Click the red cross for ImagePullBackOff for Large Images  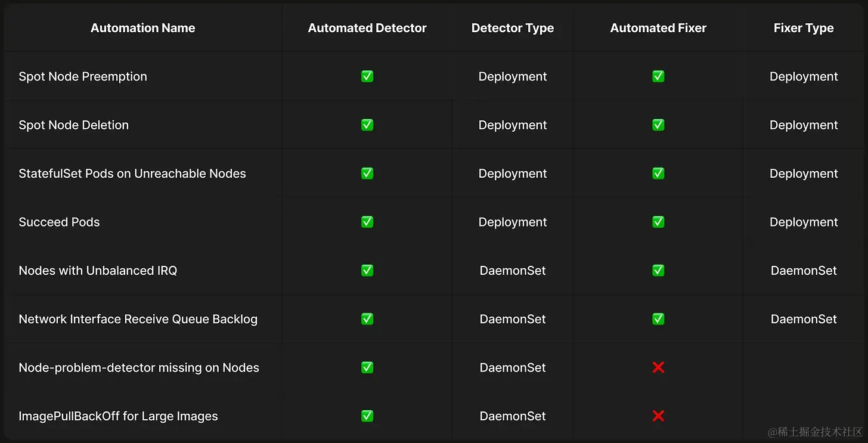click(658, 416)
